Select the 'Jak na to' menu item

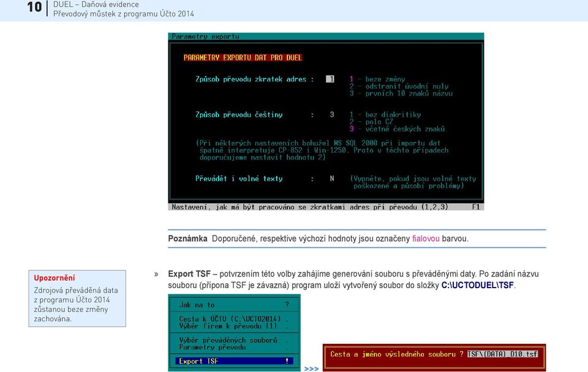click(235, 305)
